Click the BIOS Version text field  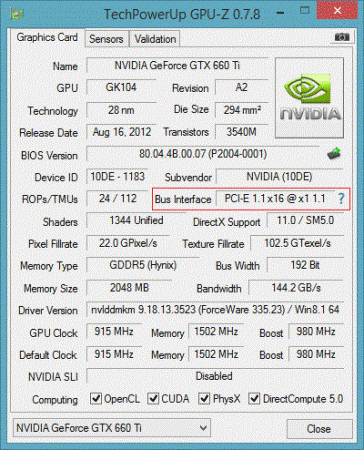coord(203,154)
